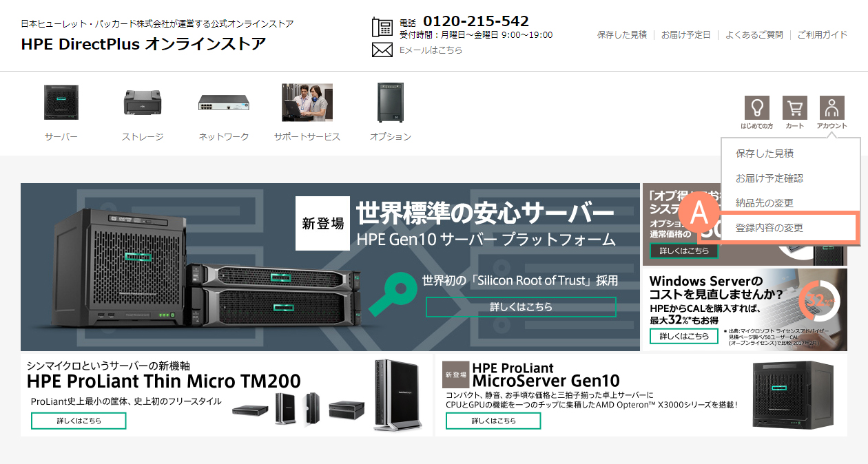Image resolution: width=868 pixels, height=464 pixels.
Task: Open the カート shopping cart icon
Action: (x=795, y=109)
